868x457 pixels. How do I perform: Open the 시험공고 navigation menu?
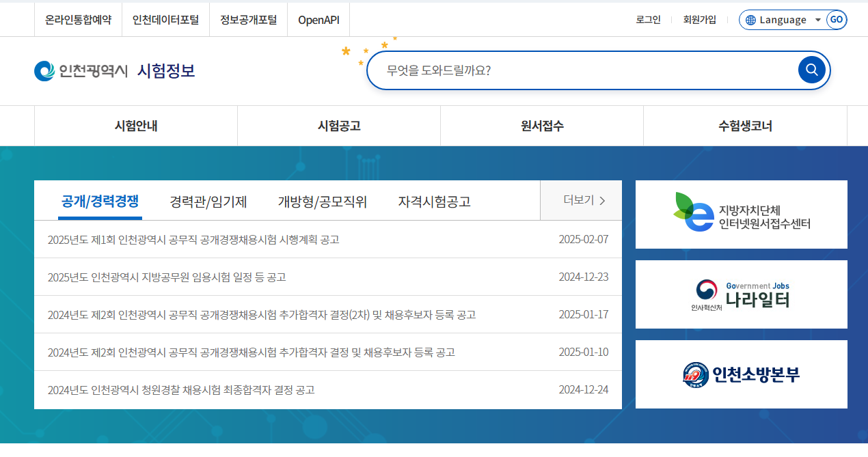pos(338,126)
